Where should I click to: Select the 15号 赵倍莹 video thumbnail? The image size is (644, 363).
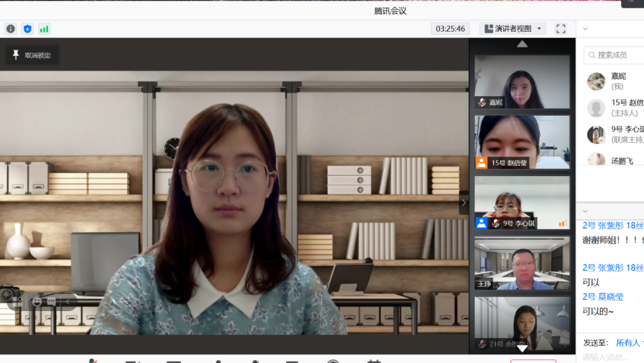[522, 142]
